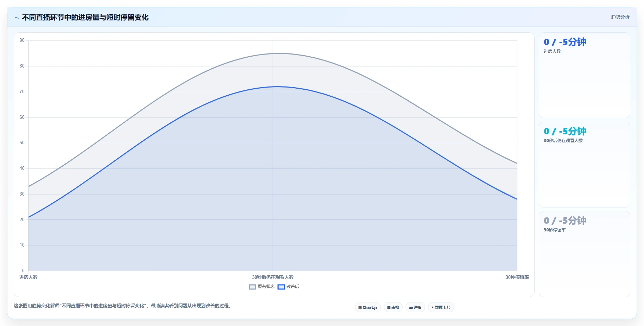This screenshot has height=326, width=644.
Task: Click the y-axis value 50
Action: (x=22, y=143)
